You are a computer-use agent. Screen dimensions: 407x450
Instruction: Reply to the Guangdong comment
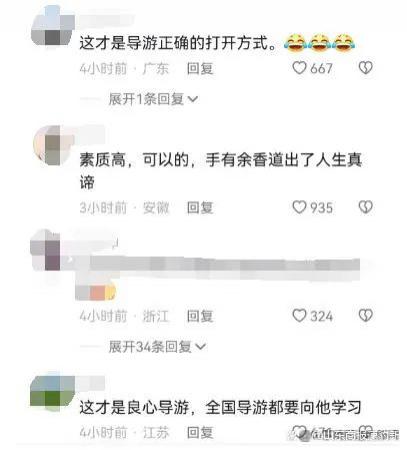point(200,69)
